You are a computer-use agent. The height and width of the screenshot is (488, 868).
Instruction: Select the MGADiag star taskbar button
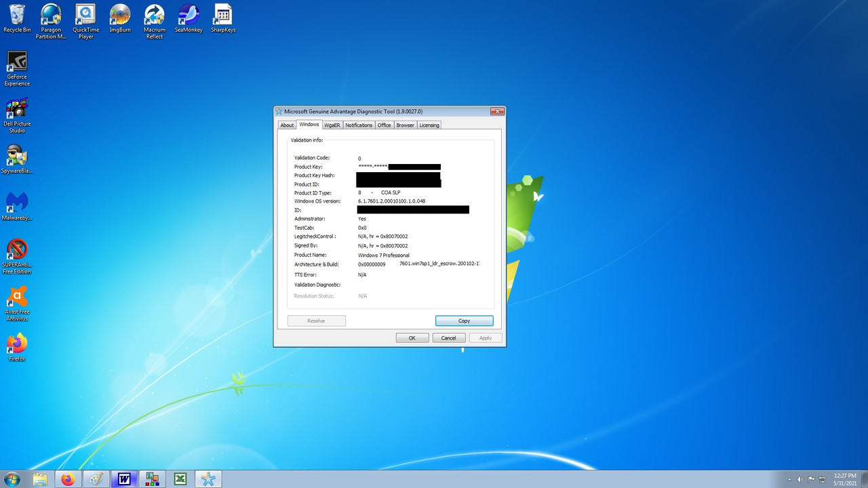coord(208,479)
